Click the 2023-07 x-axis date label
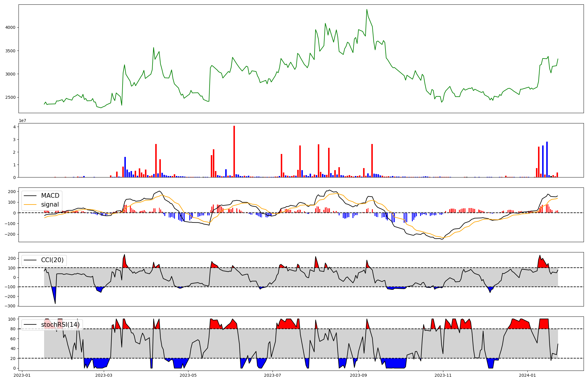This screenshot has width=588, height=382. point(273,375)
